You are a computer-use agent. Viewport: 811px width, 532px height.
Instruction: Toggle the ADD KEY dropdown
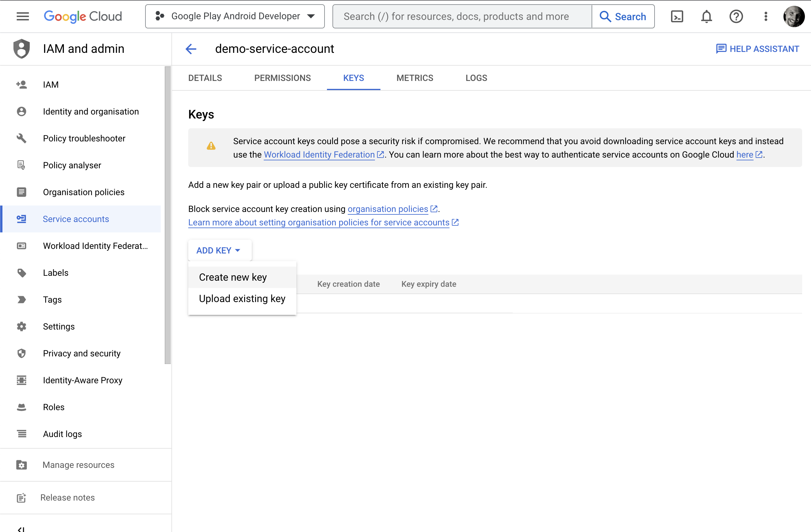pyautogui.click(x=219, y=250)
